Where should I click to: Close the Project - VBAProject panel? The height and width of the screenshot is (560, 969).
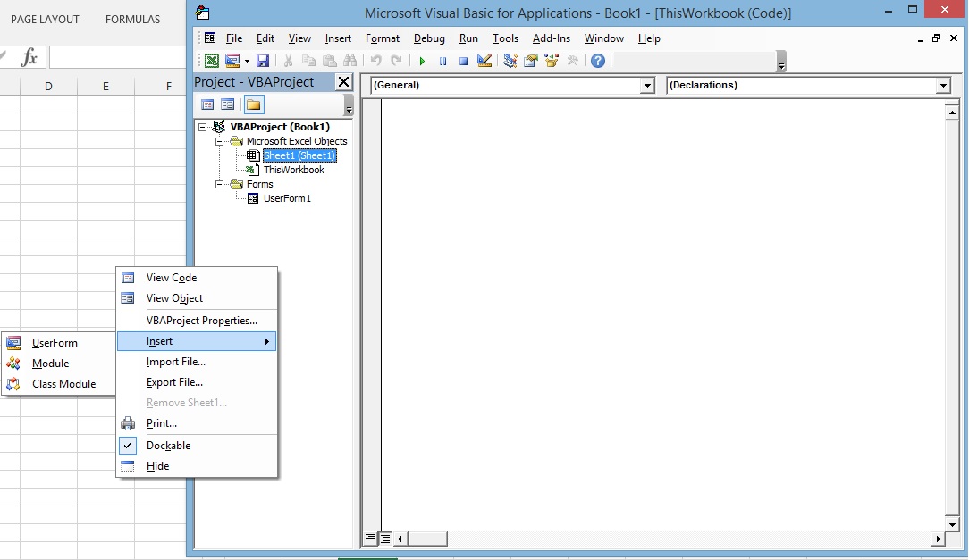pos(343,81)
